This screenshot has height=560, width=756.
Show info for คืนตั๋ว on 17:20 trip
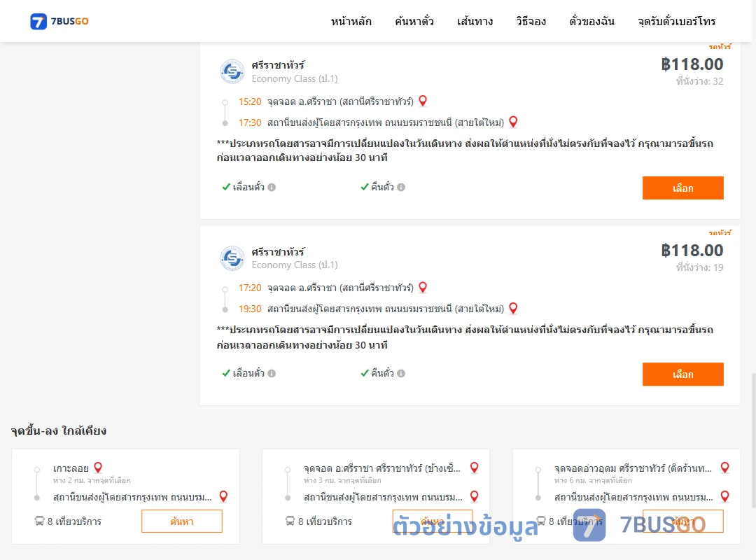click(x=401, y=373)
